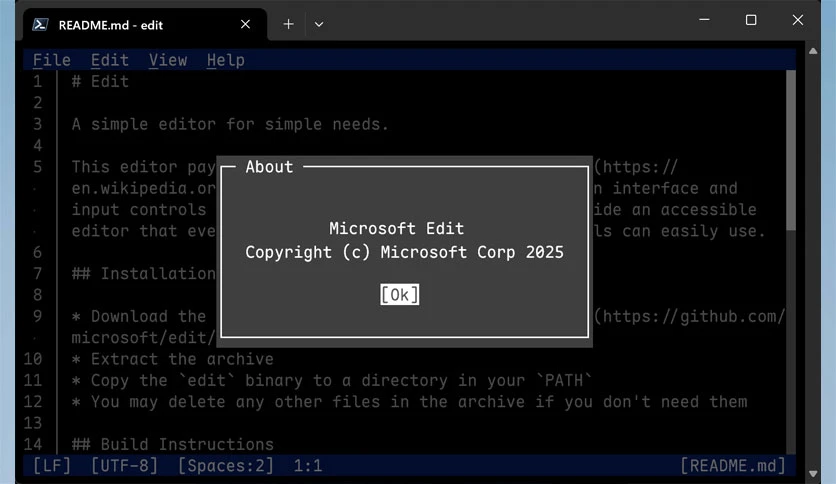This screenshot has height=484, width=836.
Task: Confirm the About dialog with Ok
Action: (x=399, y=295)
